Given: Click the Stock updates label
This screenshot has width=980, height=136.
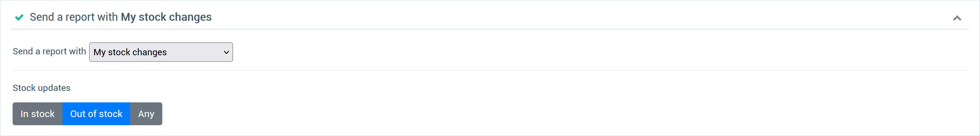Looking at the screenshot, I should point(41,88).
